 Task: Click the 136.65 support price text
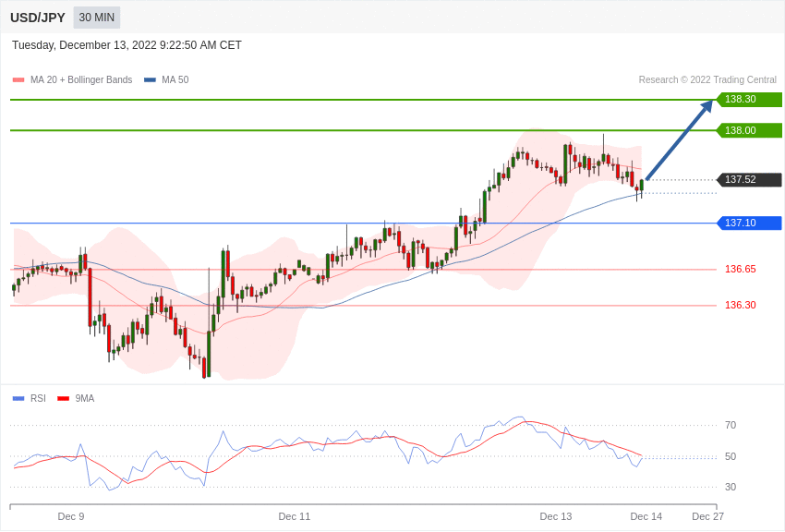click(741, 269)
